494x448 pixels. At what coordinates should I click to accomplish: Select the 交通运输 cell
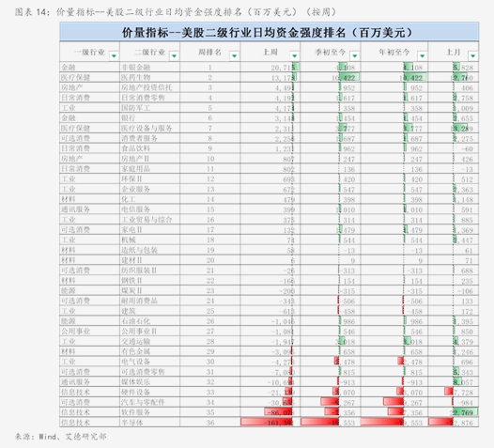pos(150,341)
